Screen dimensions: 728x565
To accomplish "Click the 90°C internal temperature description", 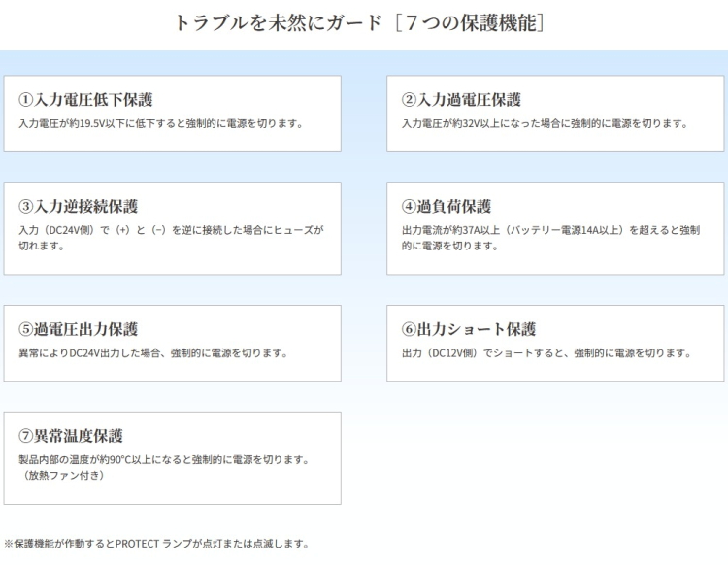I will pyautogui.click(x=164, y=460).
